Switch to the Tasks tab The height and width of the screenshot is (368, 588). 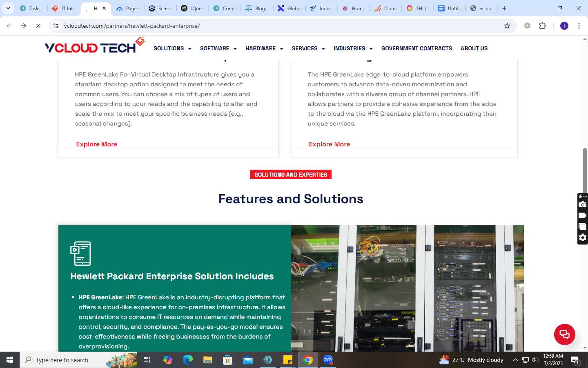click(x=31, y=8)
